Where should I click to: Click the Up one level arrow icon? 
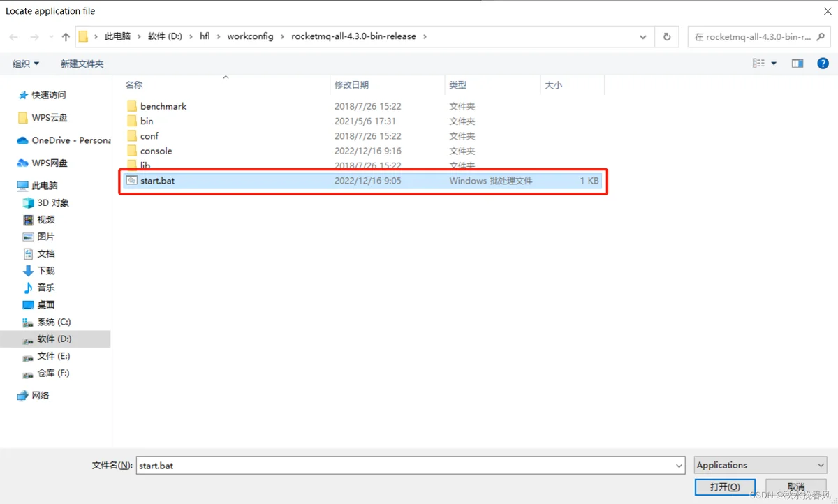tap(66, 37)
